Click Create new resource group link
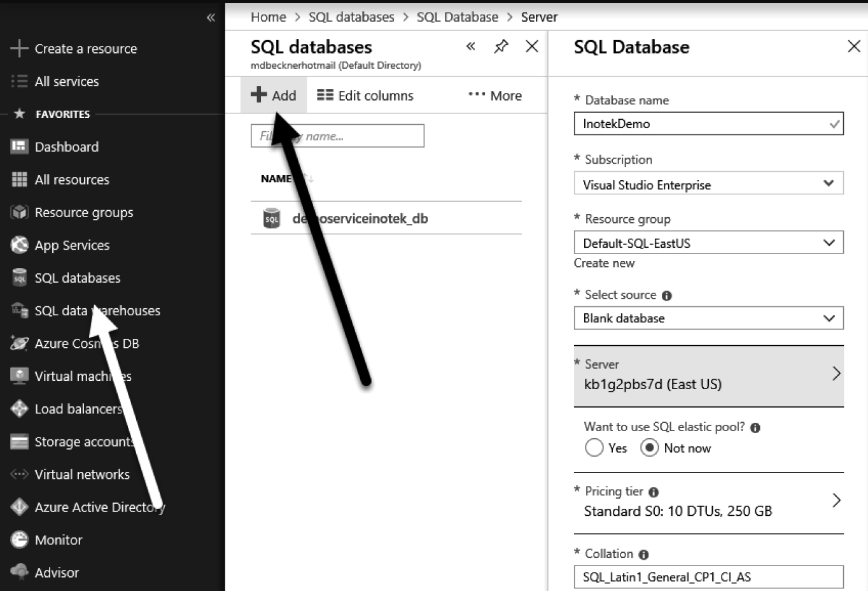The width and height of the screenshot is (868, 591). 604,263
